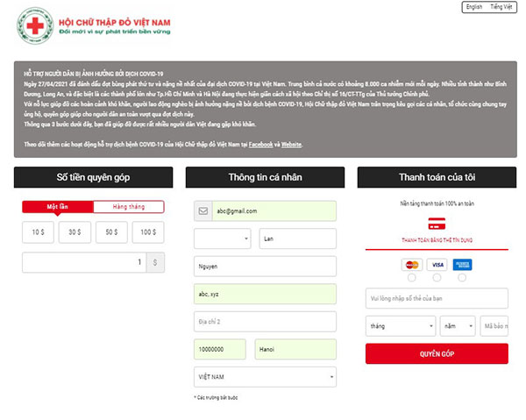Click the card number input field
Image resolution: width=526 pixels, height=420 pixels.
(x=436, y=300)
